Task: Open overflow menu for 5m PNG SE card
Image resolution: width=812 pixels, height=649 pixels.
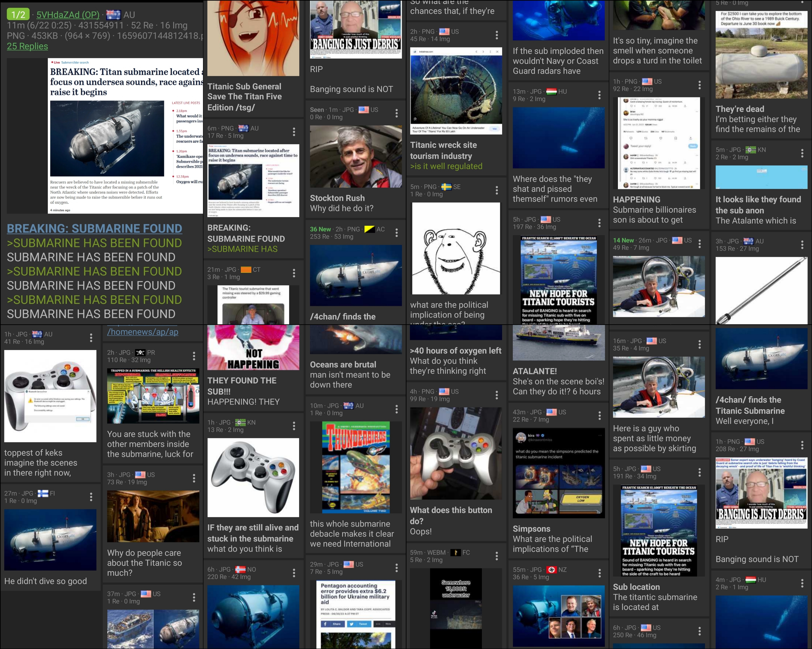Action: [x=497, y=190]
